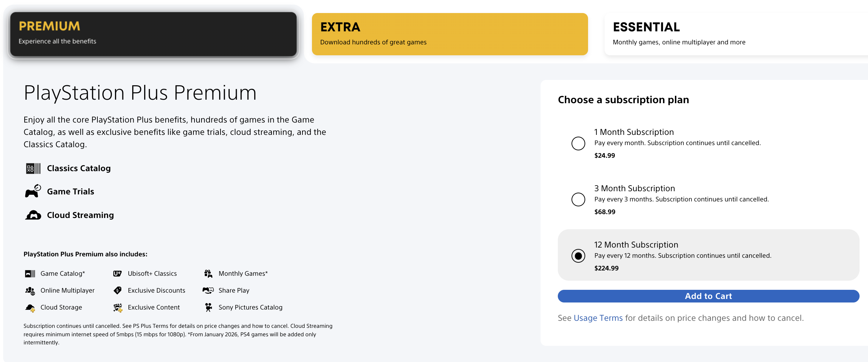The image size is (868, 362).
Task: Click the Exclusive Content icon
Action: pyautogui.click(x=117, y=308)
